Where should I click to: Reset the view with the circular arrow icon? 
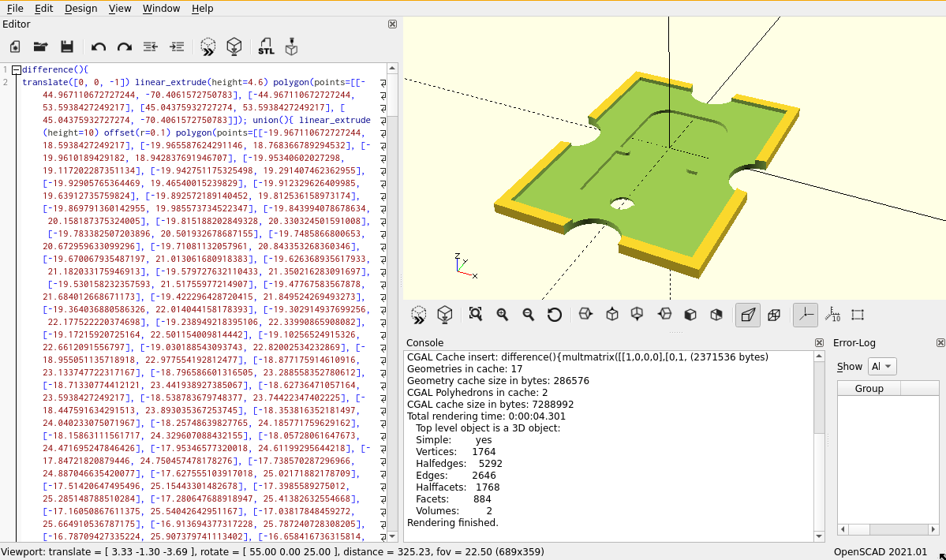point(555,315)
